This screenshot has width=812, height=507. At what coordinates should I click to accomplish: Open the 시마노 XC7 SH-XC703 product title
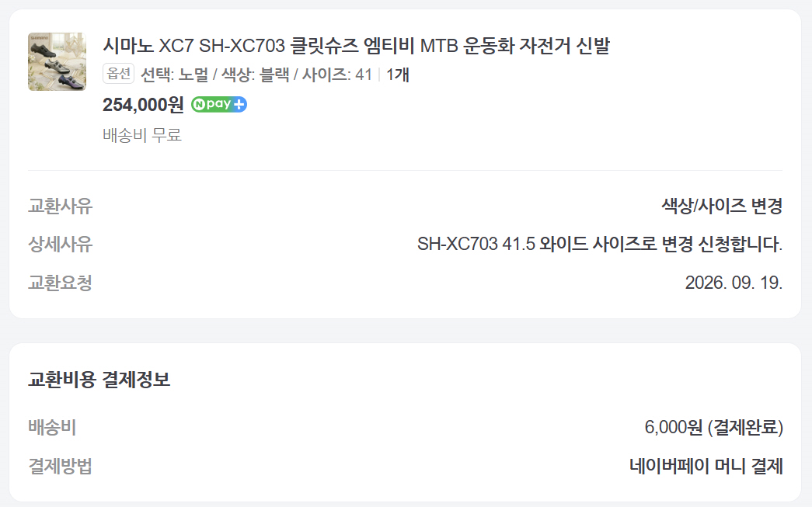pos(357,46)
